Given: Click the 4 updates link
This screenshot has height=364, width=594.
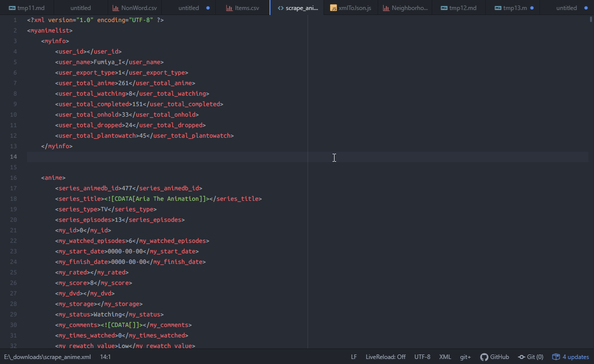Looking at the screenshot, I should click(575, 357).
